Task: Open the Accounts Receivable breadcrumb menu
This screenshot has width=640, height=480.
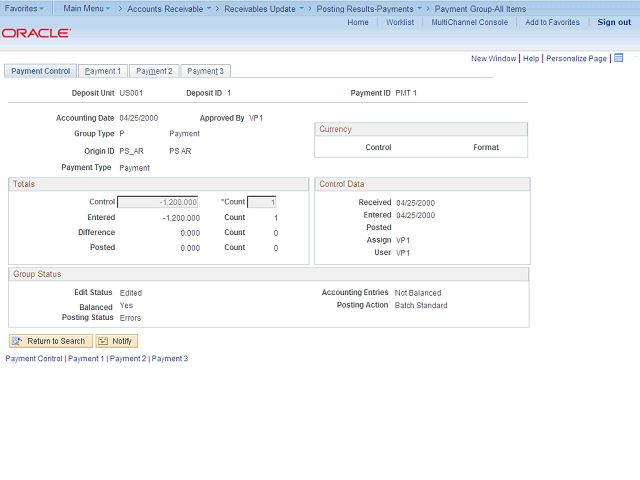Action: coord(168,8)
